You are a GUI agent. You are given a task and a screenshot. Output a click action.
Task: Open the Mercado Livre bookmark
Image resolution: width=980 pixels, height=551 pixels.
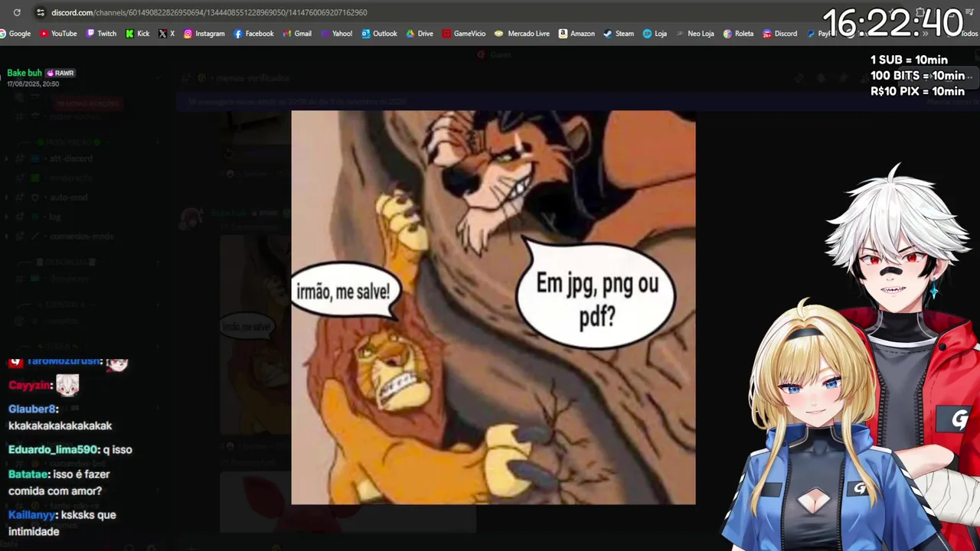coord(522,34)
